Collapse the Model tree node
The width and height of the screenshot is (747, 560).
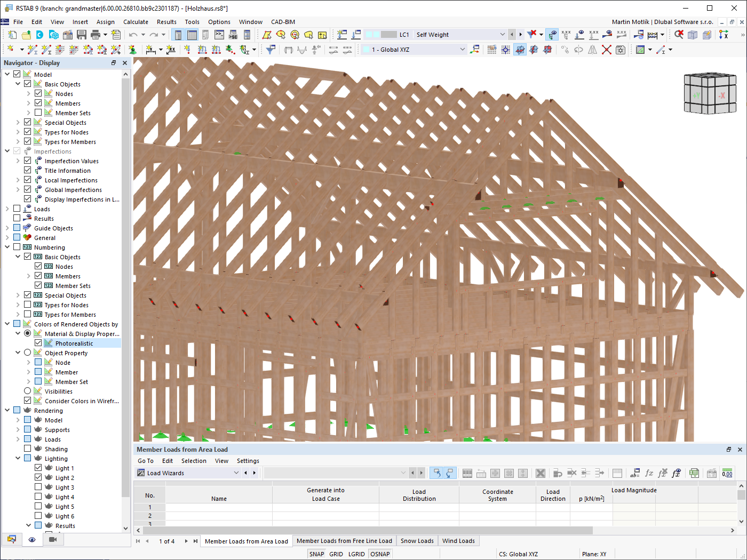point(7,74)
